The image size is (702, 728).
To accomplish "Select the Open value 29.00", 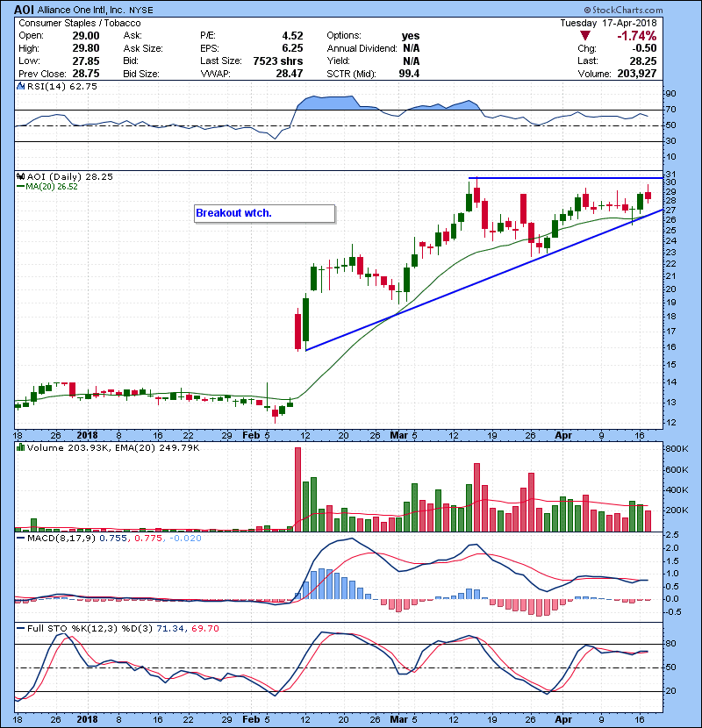I will [x=86, y=36].
